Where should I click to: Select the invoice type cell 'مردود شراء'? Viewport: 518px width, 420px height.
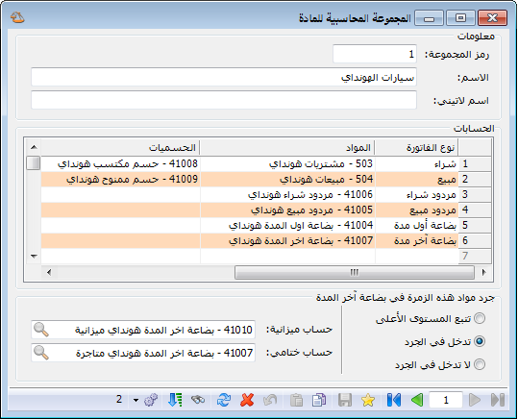(x=416, y=194)
